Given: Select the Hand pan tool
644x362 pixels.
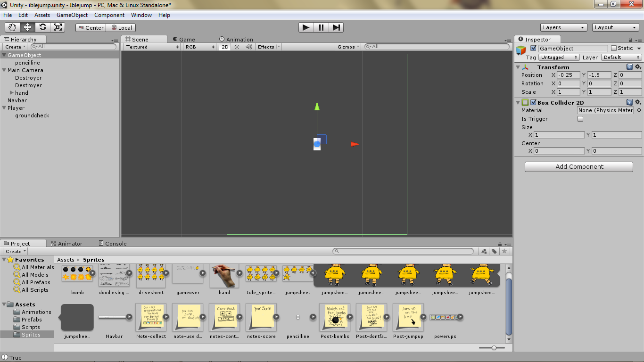Looking at the screenshot, I should click(x=12, y=27).
